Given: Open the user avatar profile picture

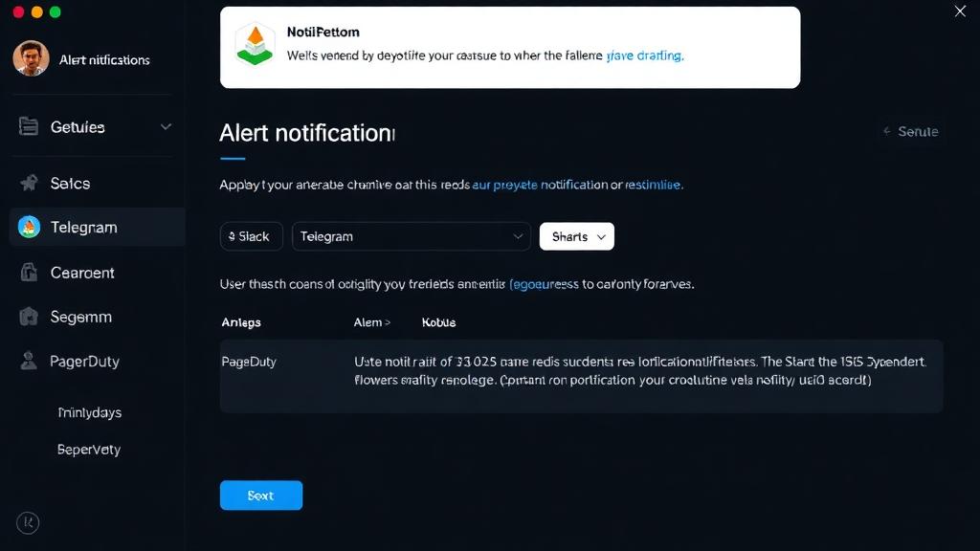Looking at the screenshot, I should coord(30,59).
